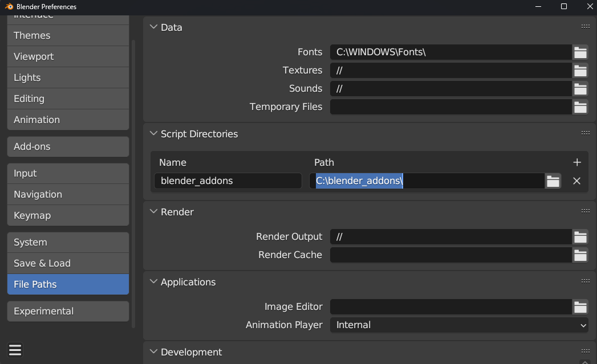This screenshot has height=364, width=597.
Task: Edit the Sounds path field
Action: click(451, 89)
